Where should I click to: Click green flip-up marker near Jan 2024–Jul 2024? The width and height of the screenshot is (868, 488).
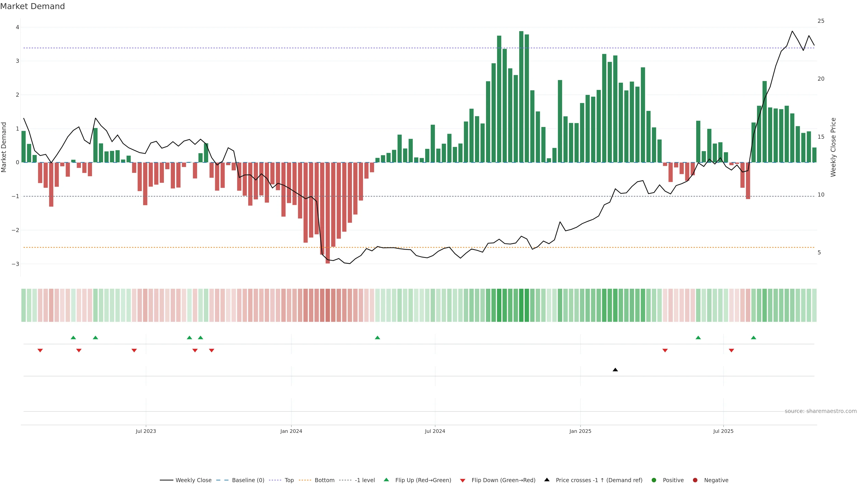pos(377,338)
